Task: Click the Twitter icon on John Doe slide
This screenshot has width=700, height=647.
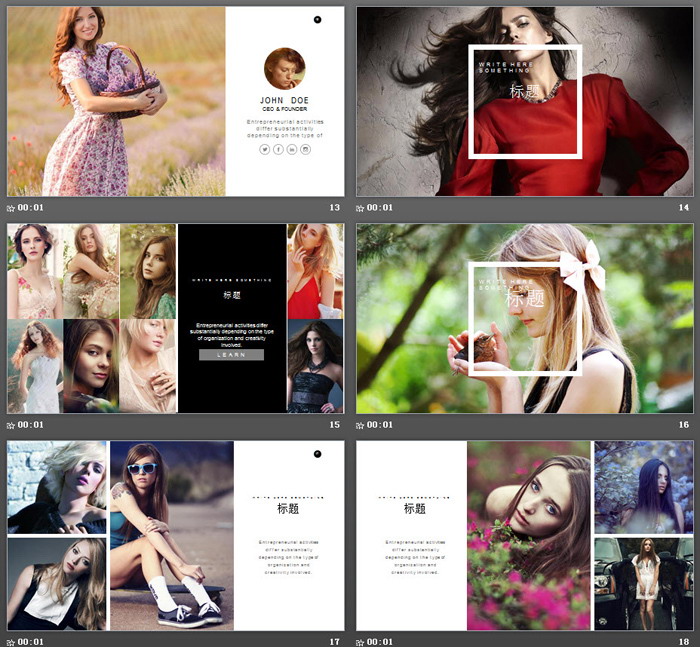Action: click(x=265, y=149)
